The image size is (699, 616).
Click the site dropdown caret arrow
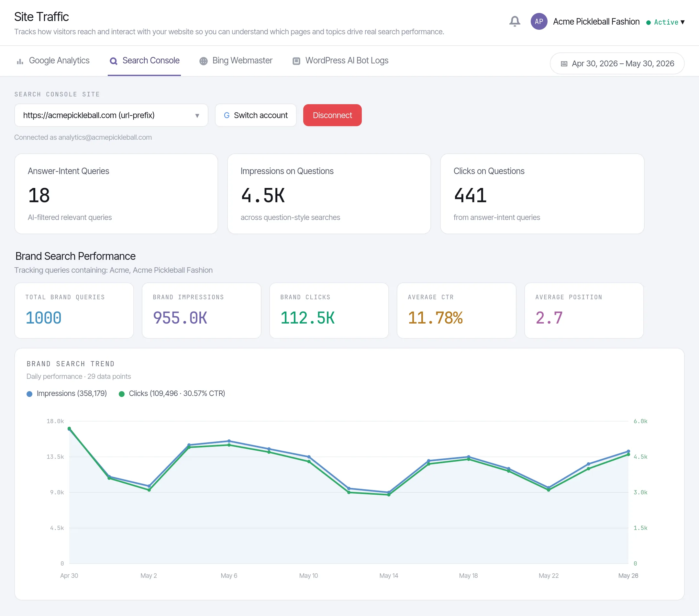pos(197,116)
